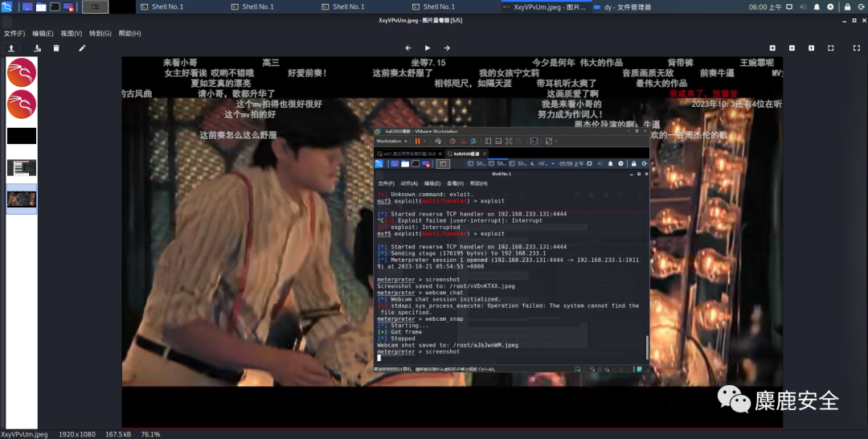The width and height of the screenshot is (868, 439).
Task: Select the highlighted current image thumbnail
Action: pyautogui.click(x=22, y=199)
